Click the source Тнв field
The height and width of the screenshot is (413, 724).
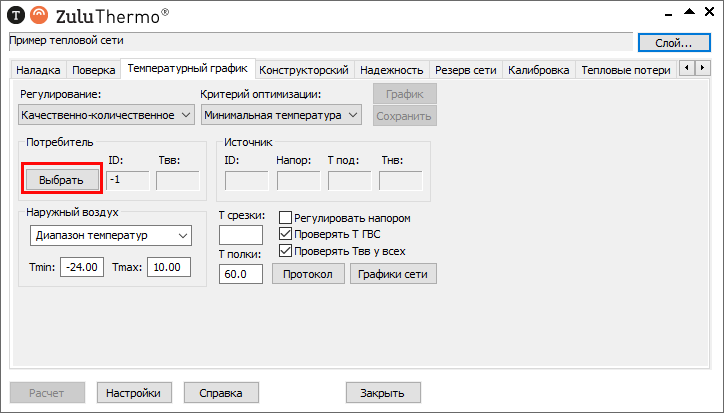(401, 181)
